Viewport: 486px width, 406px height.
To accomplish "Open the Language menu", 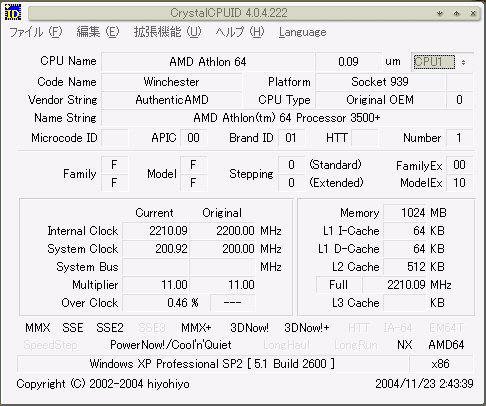I will [302, 32].
